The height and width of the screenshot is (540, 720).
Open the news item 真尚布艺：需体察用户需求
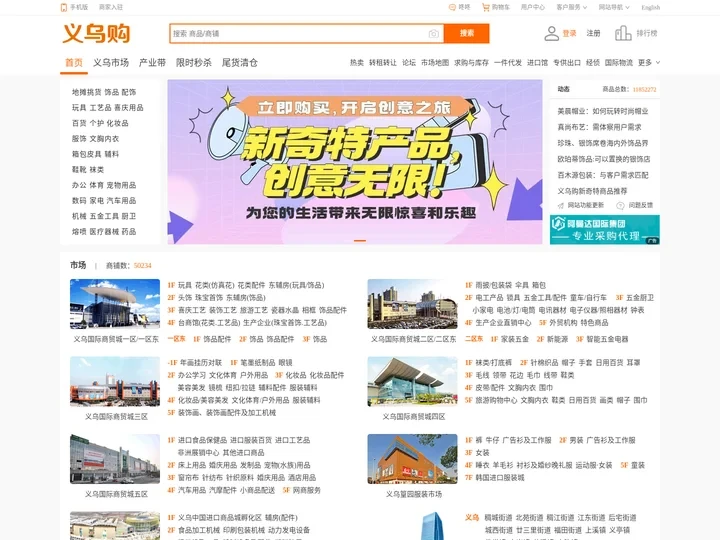pyautogui.click(x=599, y=127)
